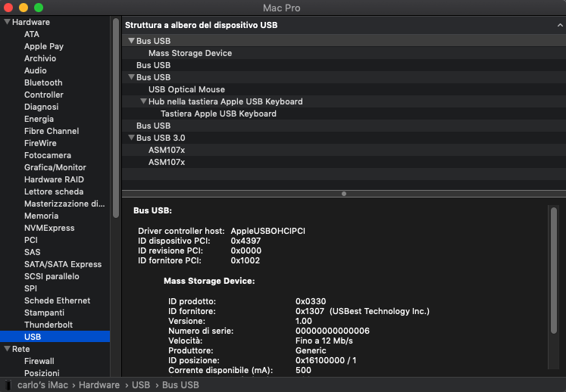Image resolution: width=566 pixels, height=392 pixels.
Task: Click the highlighted USB sidebar entry
Action: (x=55, y=337)
